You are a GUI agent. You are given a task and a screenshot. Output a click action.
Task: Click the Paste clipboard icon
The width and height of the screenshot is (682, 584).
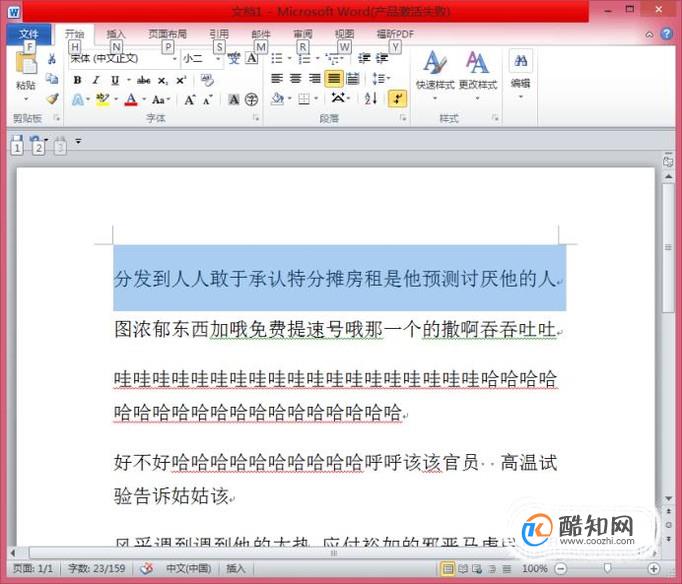coord(26,63)
